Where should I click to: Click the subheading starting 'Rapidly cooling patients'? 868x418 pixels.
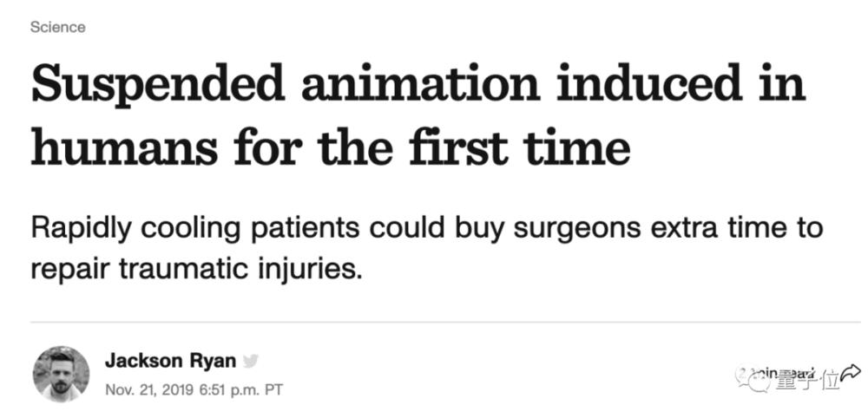(427, 229)
